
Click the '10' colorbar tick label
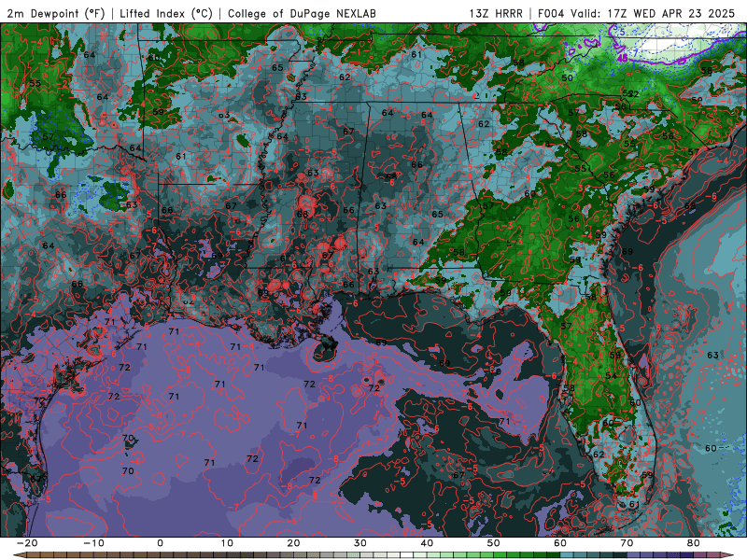point(227,543)
